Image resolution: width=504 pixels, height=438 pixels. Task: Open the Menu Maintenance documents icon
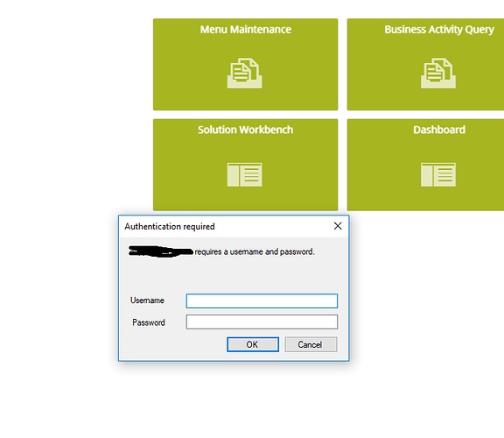point(245,73)
